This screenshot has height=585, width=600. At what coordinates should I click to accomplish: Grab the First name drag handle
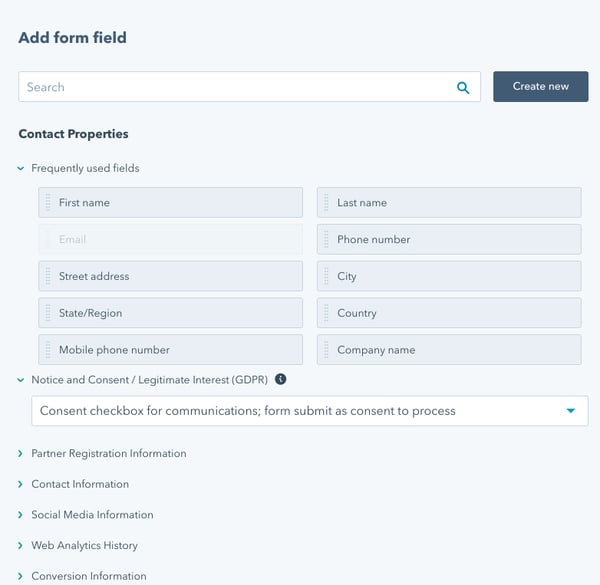[47, 203]
